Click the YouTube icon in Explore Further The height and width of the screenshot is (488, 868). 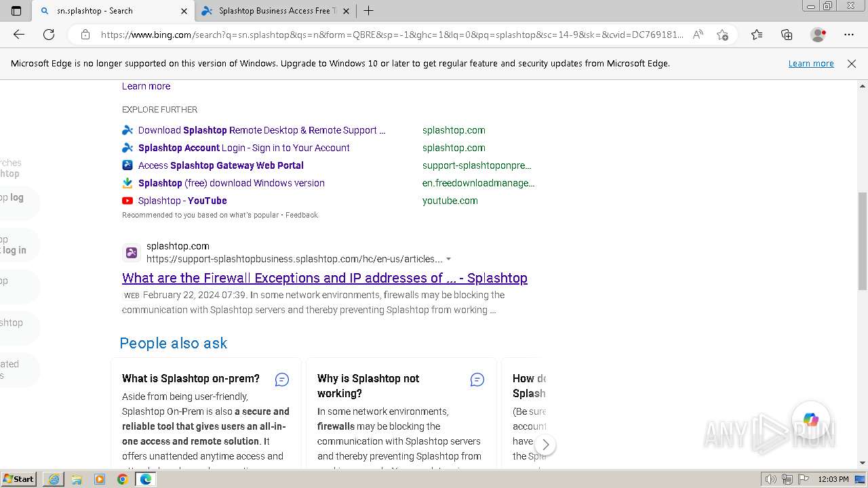click(x=127, y=201)
